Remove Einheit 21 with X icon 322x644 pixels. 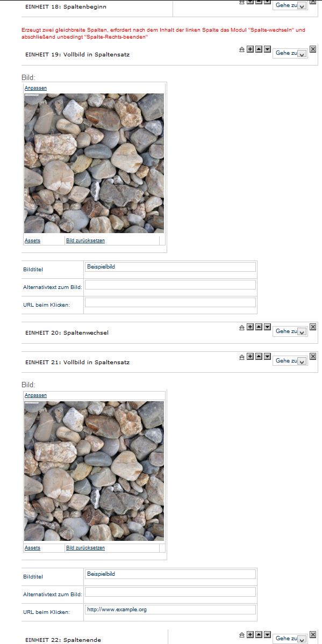312,357
